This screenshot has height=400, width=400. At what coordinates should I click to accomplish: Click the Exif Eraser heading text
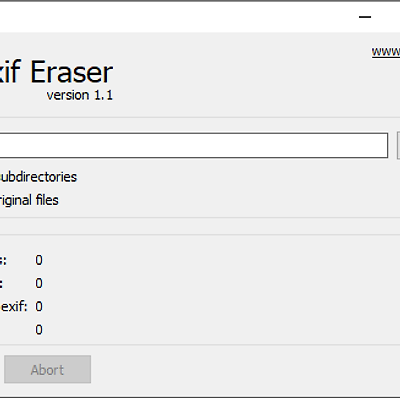pyautogui.click(x=57, y=72)
